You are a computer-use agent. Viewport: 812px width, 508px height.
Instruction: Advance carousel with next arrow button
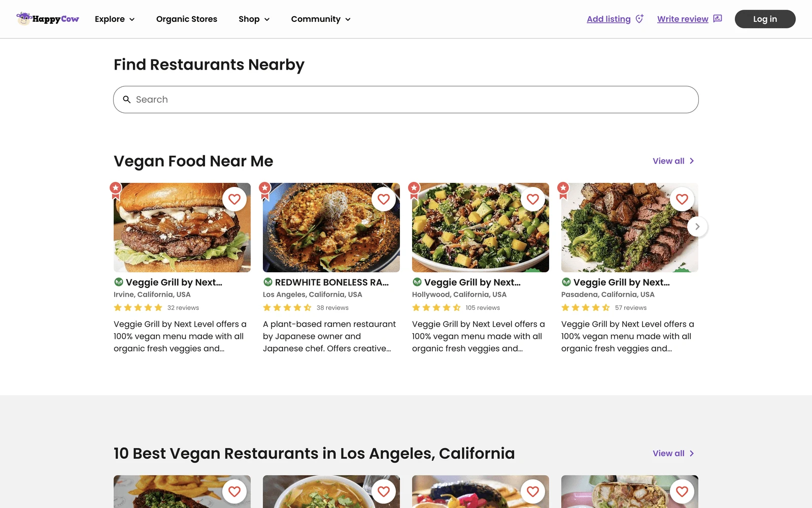[697, 227]
